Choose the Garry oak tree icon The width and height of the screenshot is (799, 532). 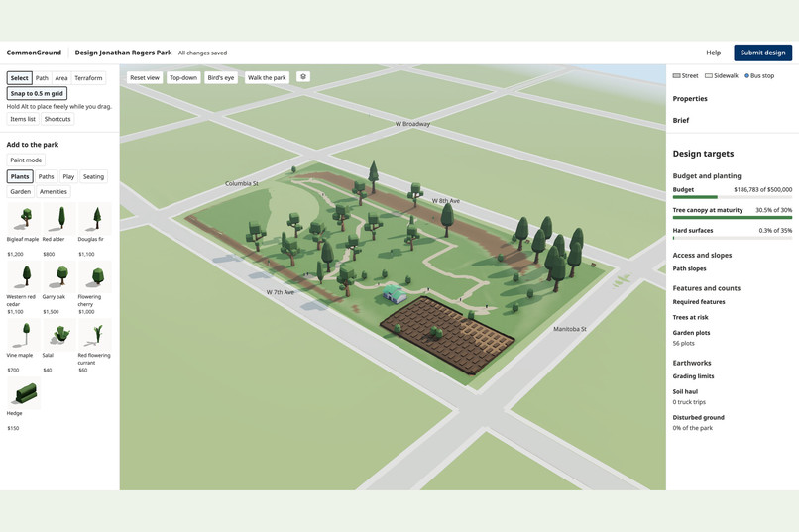point(59,276)
